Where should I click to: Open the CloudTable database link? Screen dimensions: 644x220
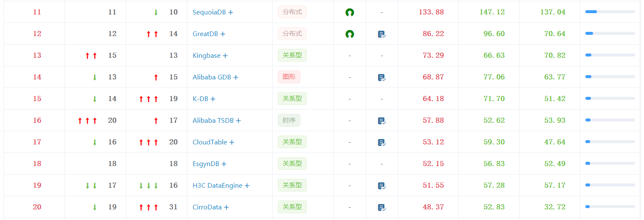coord(210,142)
